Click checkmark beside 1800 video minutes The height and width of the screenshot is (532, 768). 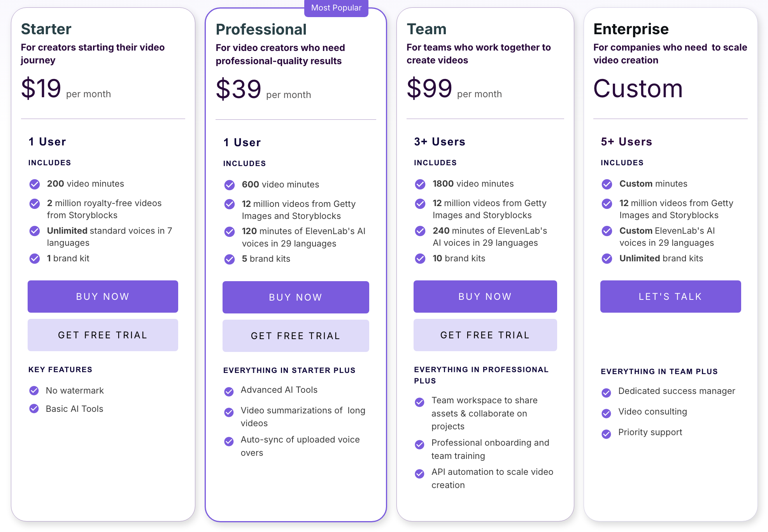click(x=420, y=184)
